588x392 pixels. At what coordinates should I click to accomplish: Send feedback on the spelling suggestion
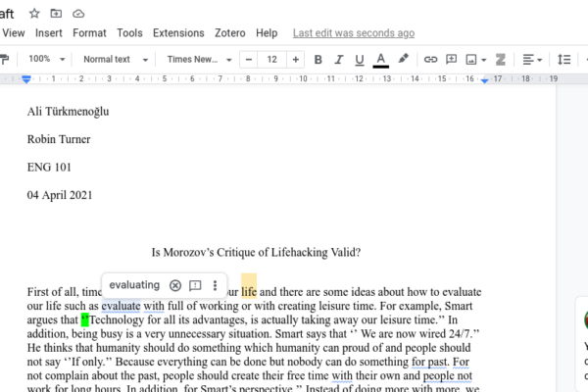click(195, 285)
